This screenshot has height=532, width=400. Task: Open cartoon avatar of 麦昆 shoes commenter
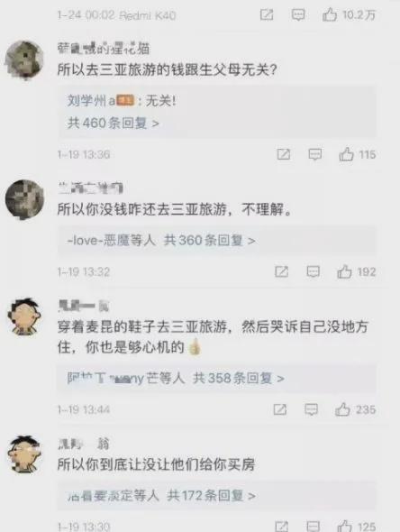click(24, 316)
